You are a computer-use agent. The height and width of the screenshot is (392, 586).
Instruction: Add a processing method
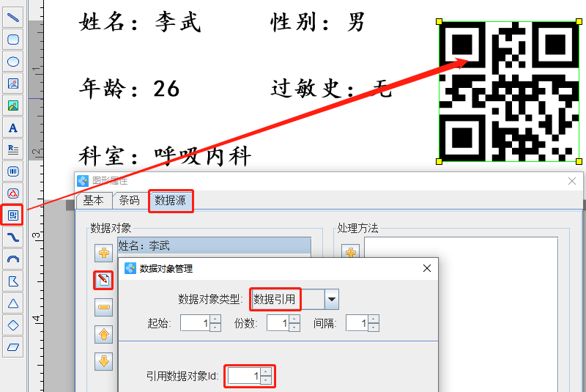[x=351, y=251]
